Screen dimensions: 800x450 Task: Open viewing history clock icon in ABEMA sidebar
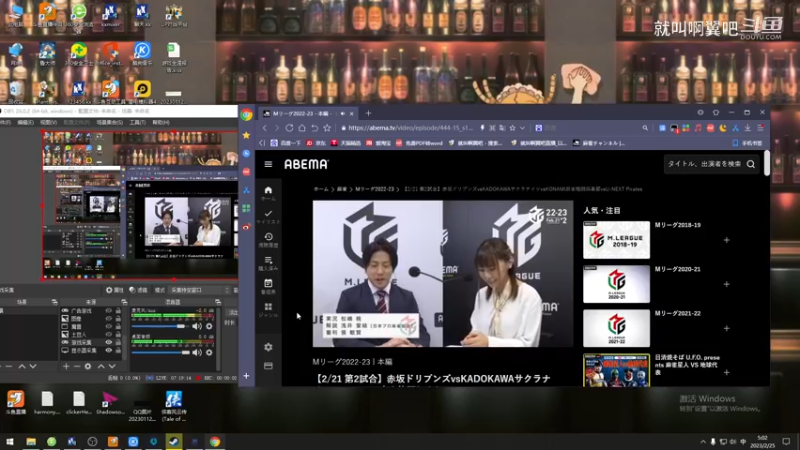coord(268,237)
